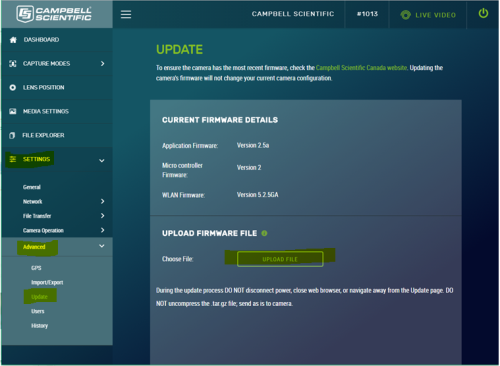Expand the Camera Operation submenu arrow
This screenshot has width=500, height=366.
click(x=102, y=230)
